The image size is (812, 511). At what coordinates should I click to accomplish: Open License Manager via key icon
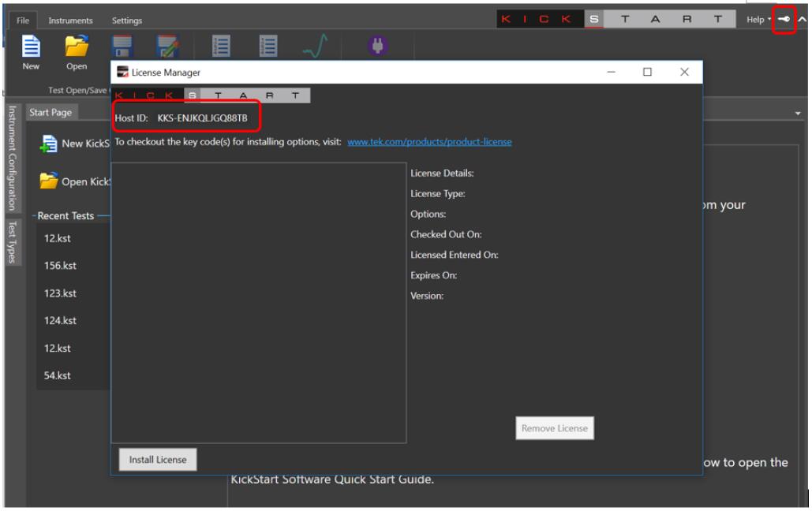point(784,19)
